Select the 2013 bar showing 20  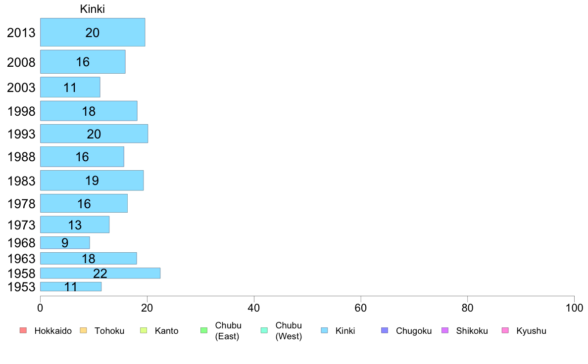93,32
